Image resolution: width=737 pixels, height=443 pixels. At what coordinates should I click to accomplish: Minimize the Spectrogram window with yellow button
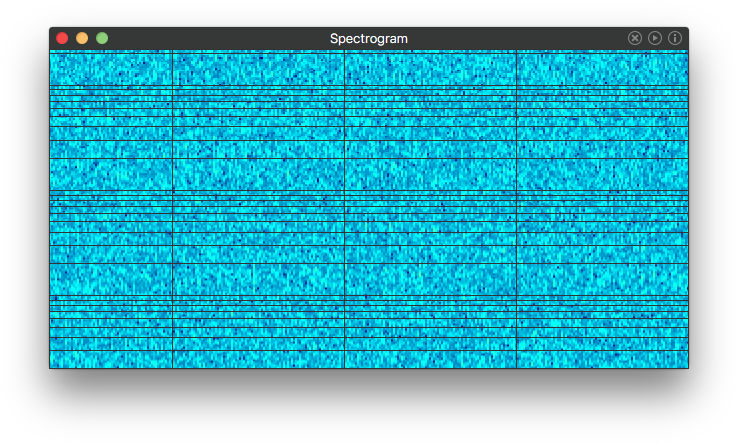coord(82,38)
